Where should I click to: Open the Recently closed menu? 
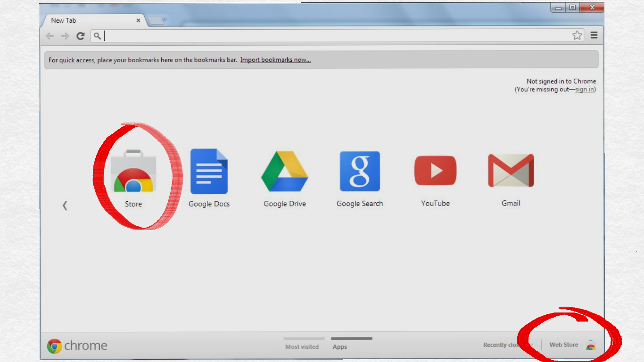[x=507, y=345]
